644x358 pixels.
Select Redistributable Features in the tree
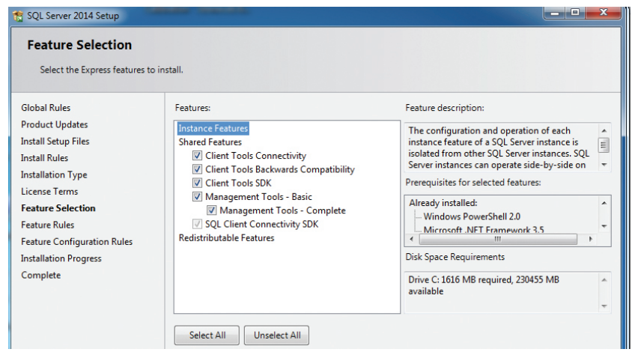click(226, 238)
